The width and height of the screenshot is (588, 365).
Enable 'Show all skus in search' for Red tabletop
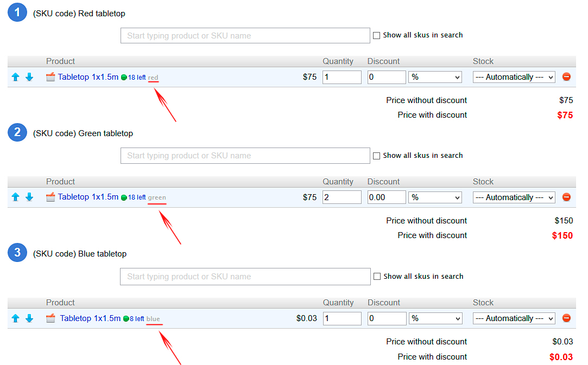(377, 35)
